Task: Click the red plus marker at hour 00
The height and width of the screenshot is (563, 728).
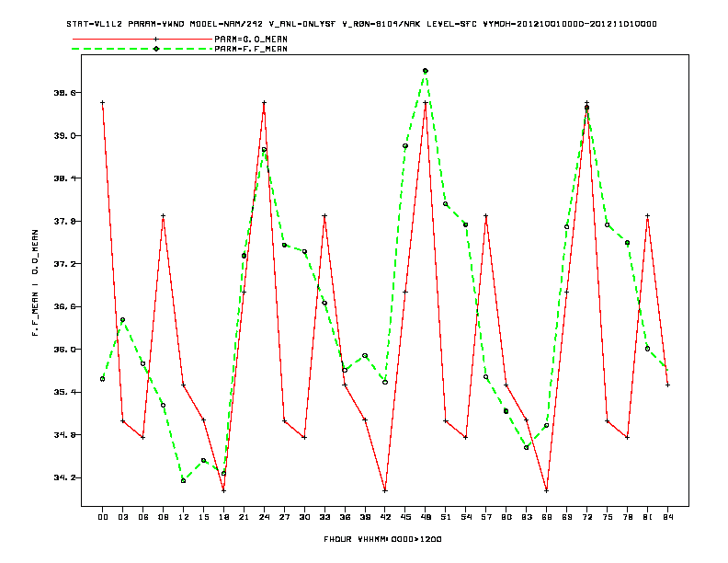Action: click(x=103, y=103)
